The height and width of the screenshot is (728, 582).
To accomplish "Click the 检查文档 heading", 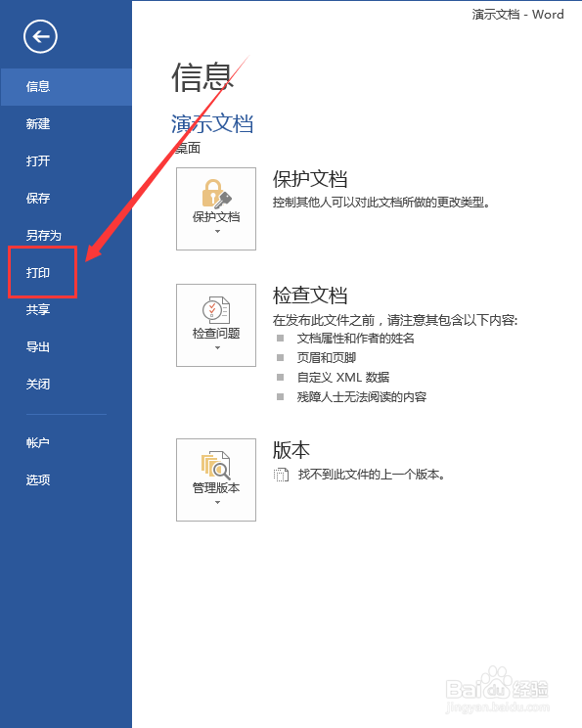I will click(x=310, y=296).
